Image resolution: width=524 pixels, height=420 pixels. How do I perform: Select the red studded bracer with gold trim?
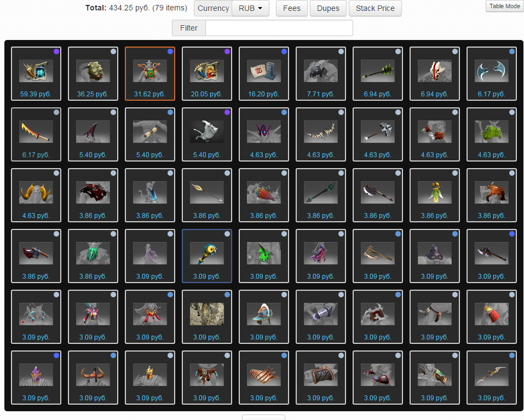click(x=492, y=317)
